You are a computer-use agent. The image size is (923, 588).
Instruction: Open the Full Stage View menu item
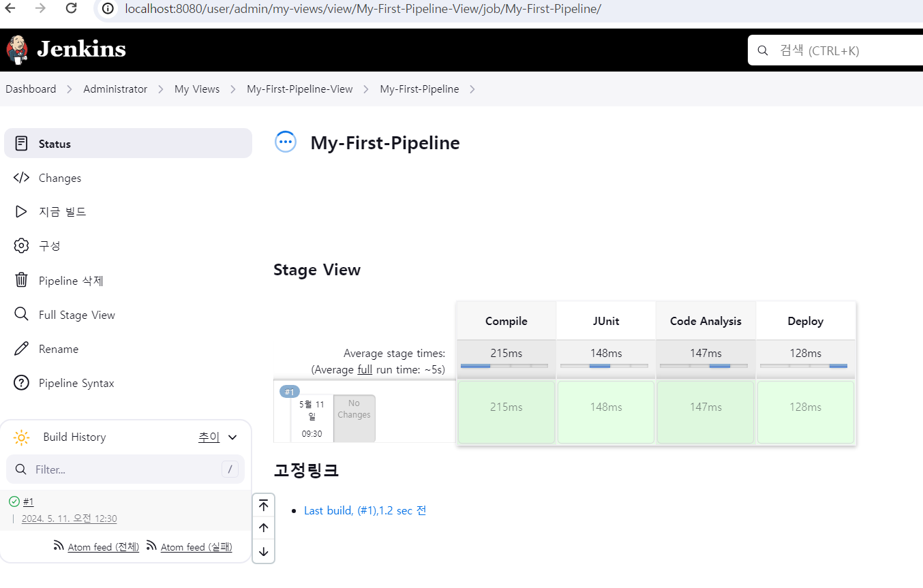point(76,315)
